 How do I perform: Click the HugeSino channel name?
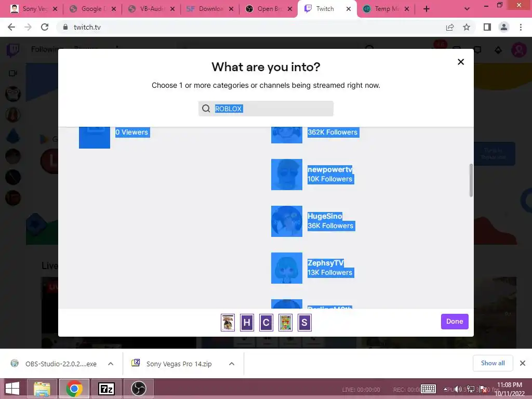pyautogui.click(x=325, y=216)
